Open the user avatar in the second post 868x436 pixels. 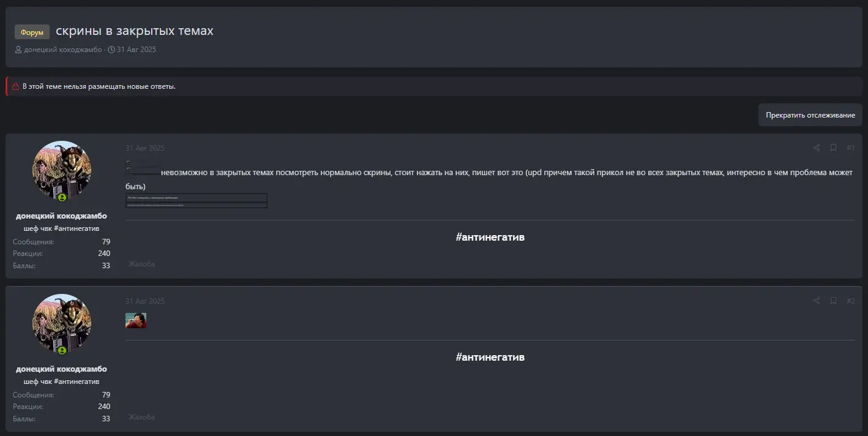[x=61, y=324]
